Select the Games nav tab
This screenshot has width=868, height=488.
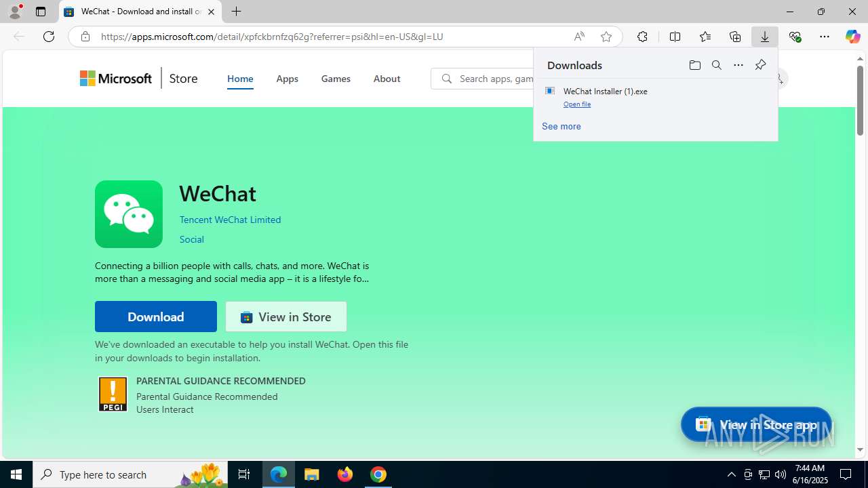click(x=336, y=79)
